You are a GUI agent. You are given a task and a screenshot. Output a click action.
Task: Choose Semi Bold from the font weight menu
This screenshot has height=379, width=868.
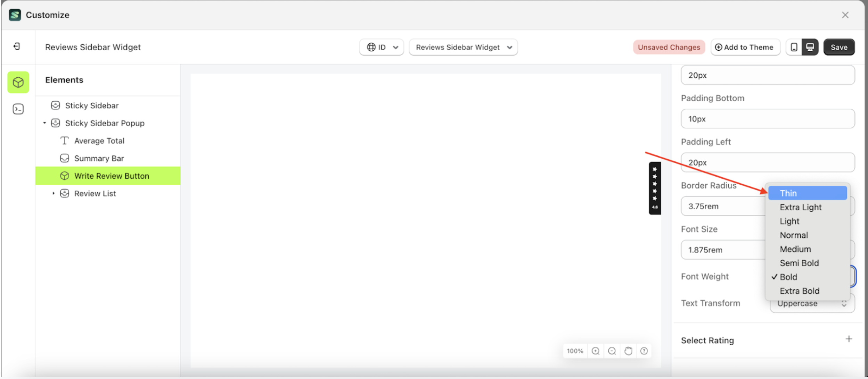tap(799, 263)
